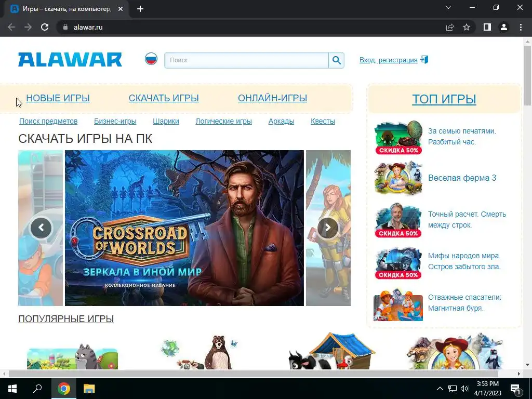The height and width of the screenshot is (399, 532).
Task: Click Вход, регистрация link
Action: [389, 60]
